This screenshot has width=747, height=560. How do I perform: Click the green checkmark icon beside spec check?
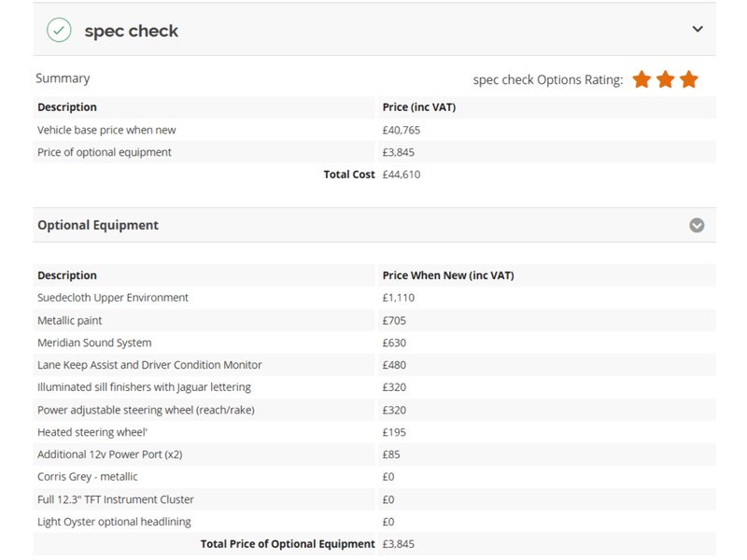pos(59,30)
